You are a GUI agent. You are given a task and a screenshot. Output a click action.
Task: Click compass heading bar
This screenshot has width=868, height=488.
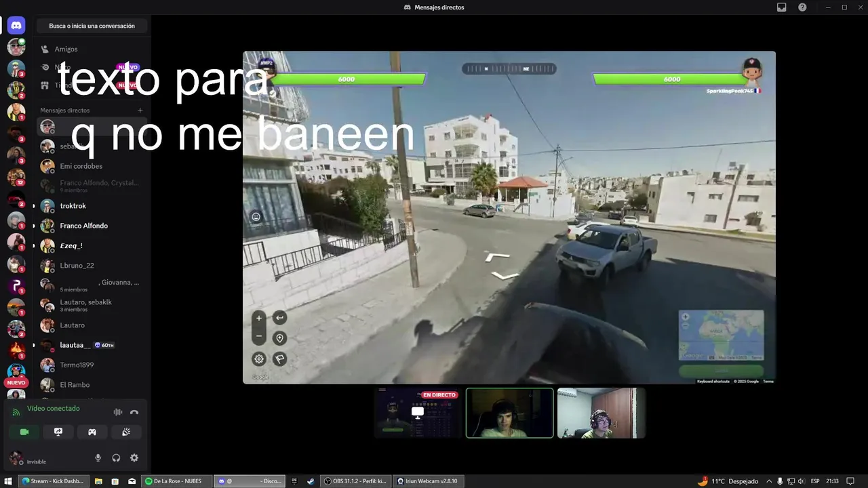tap(509, 68)
